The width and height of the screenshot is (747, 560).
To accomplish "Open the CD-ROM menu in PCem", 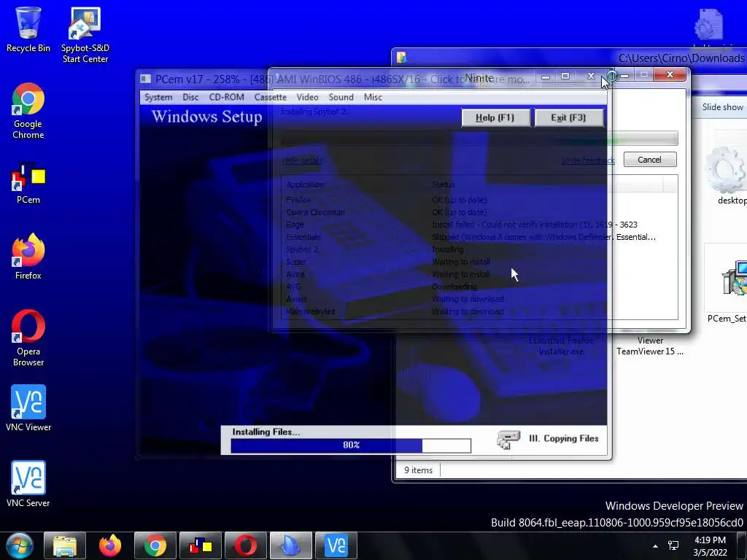I will (226, 97).
